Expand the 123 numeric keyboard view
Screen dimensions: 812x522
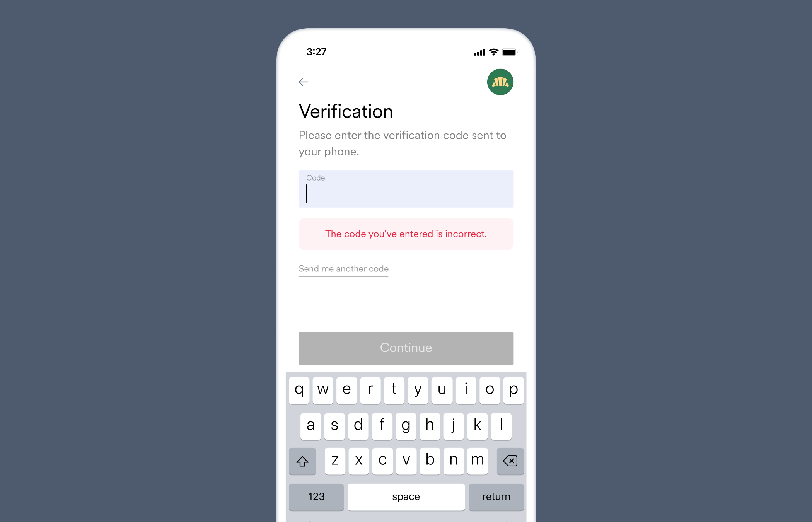click(x=316, y=496)
